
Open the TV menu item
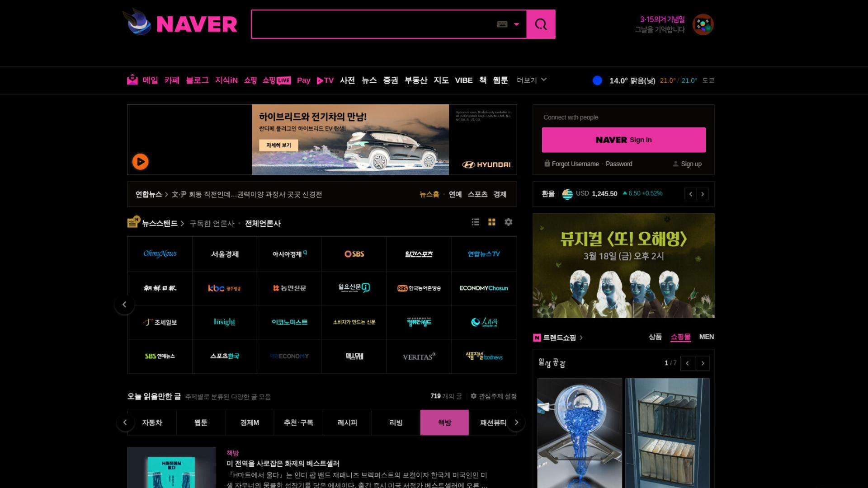325,80
